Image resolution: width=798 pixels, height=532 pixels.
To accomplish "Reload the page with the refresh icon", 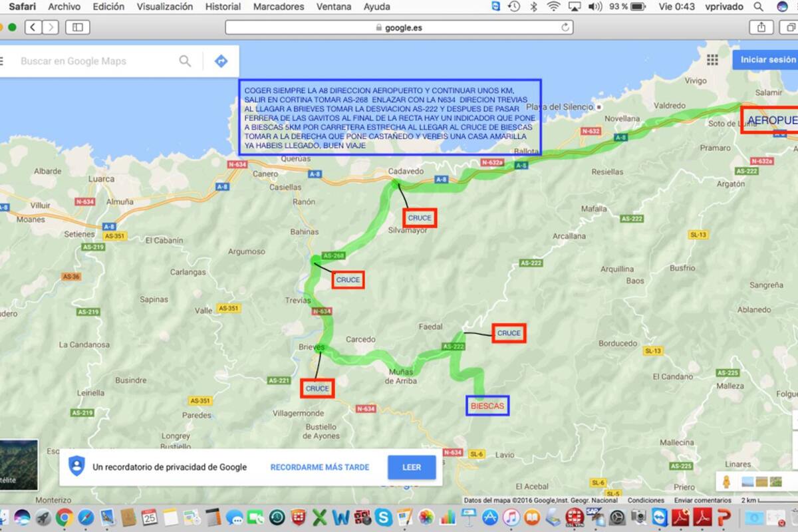I will tap(565, 27).
